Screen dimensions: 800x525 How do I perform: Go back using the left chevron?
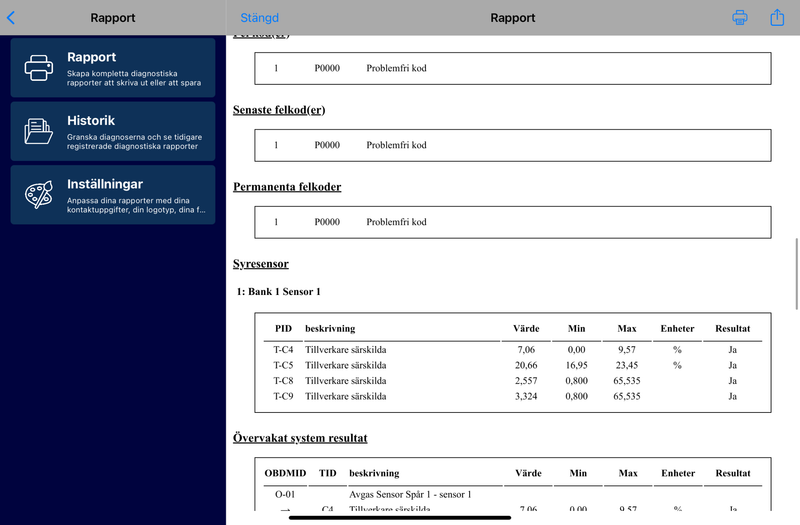click(x=11, y=18)
